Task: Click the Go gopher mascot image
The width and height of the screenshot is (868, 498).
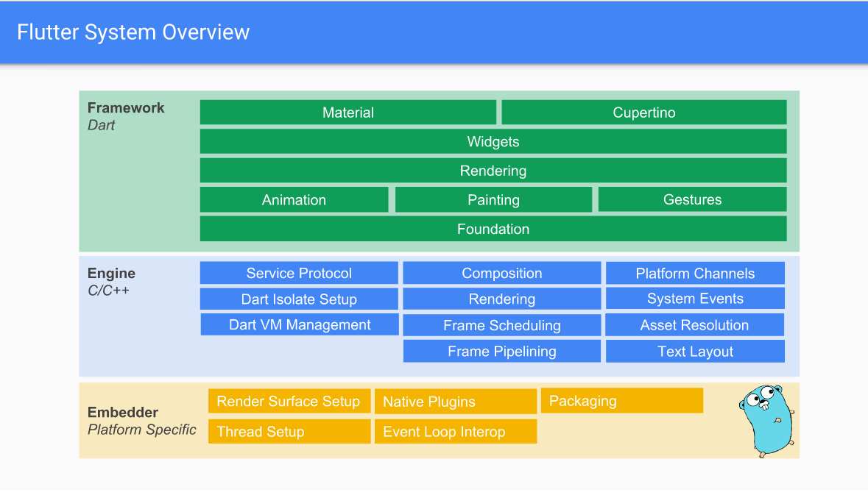Action: 767,421
